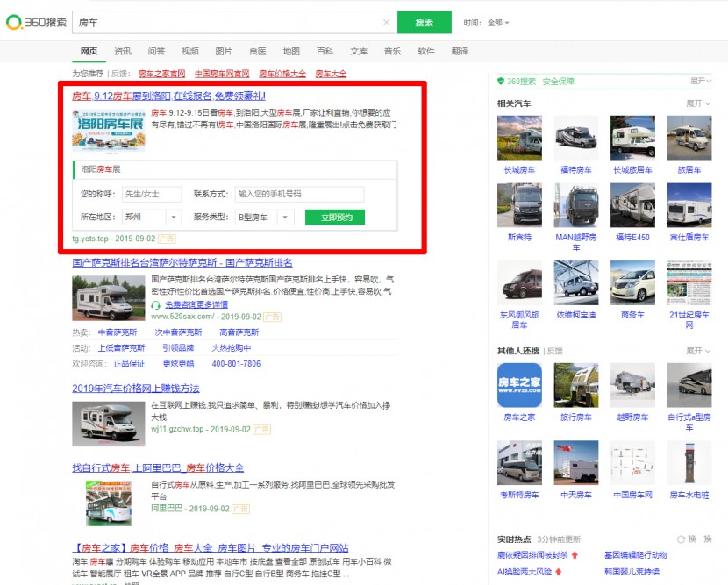
Task: Click the 立即预约 button
Action: click(x=334, y=217)
